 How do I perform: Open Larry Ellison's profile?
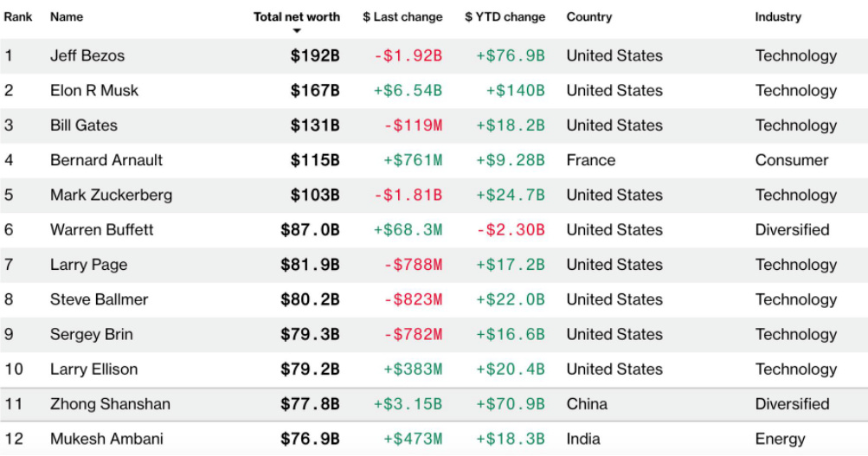pyautogui.click(x=93, y=369)
